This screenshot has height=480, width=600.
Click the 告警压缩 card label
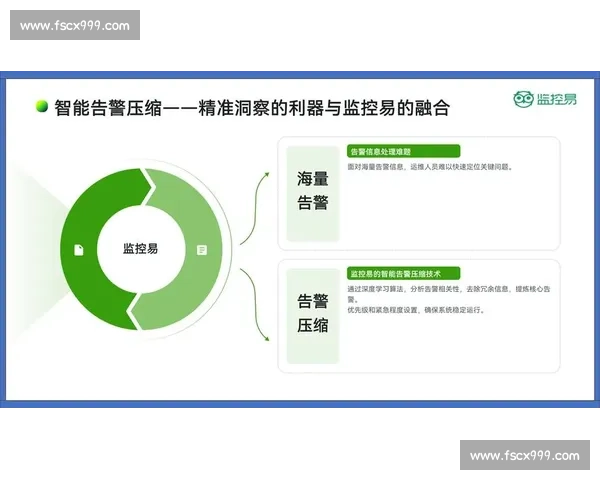(313, 313)
